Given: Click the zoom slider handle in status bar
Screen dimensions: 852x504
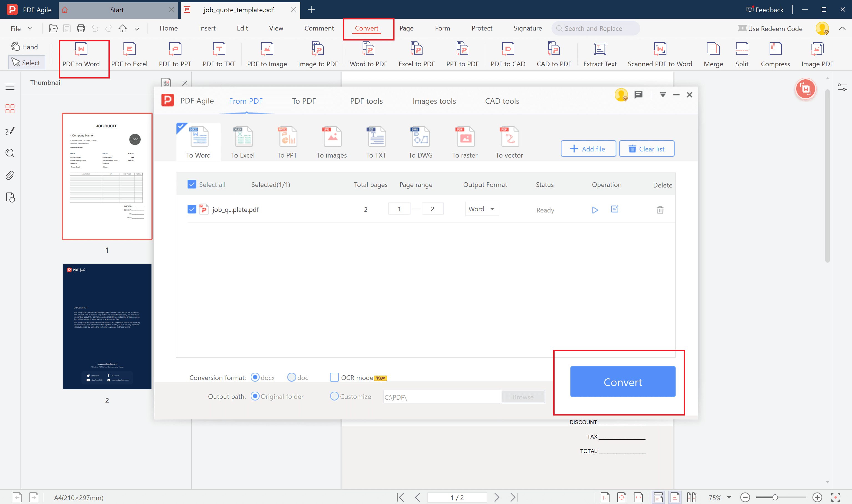Looking at the screenshot, I should [x=775, y=498].
